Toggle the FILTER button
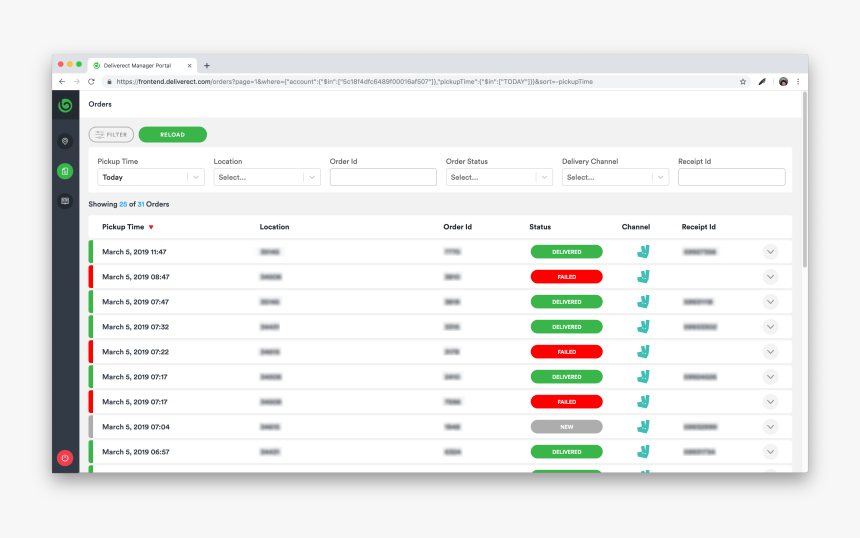860x538 pixels. [111, 134]
